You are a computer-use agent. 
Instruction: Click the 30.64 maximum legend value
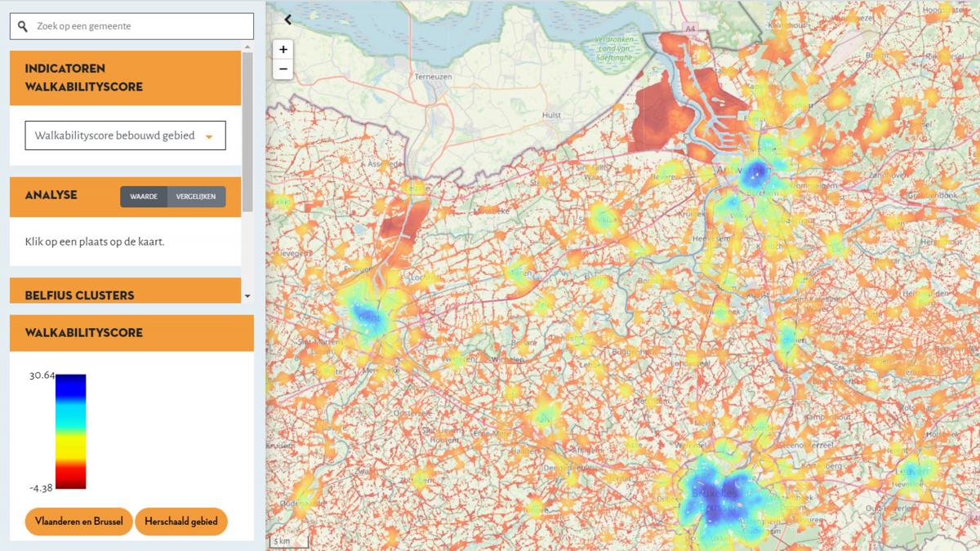42,375
